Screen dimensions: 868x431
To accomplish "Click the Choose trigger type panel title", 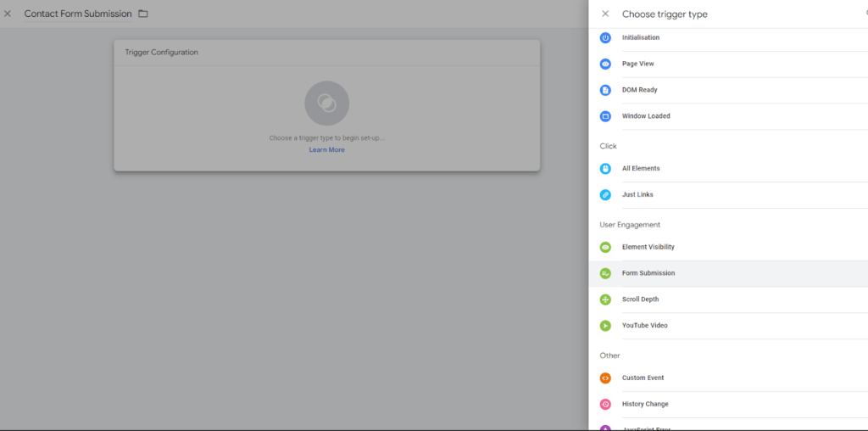I will [x=665, y=14].
